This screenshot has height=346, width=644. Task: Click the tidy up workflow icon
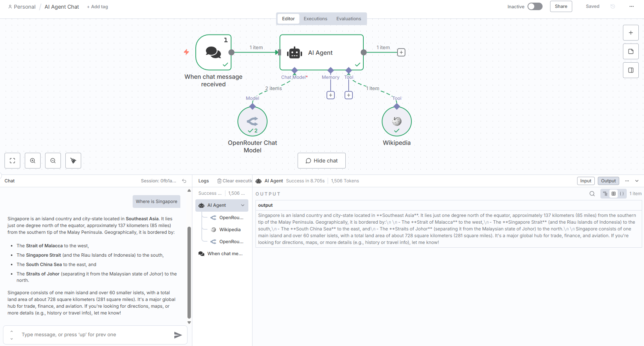(x=73, y=161)
